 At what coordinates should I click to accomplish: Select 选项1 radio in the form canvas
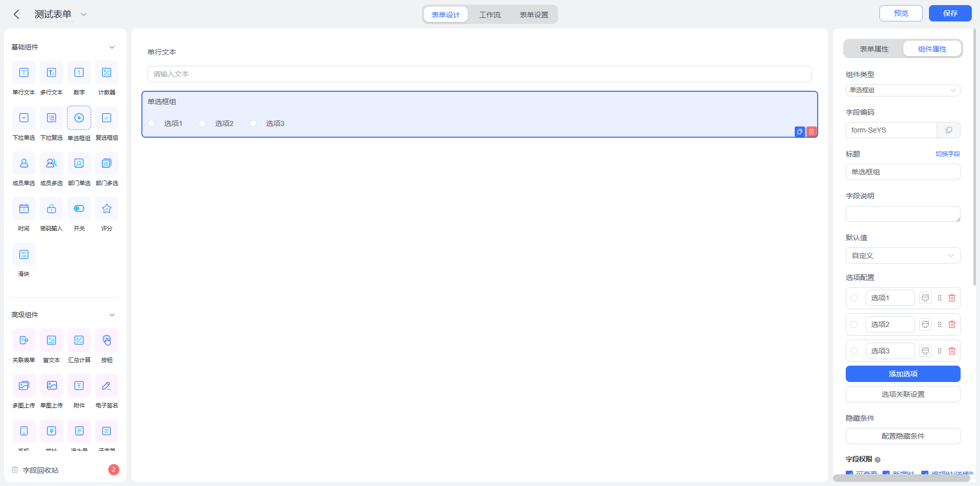(151, 123)
